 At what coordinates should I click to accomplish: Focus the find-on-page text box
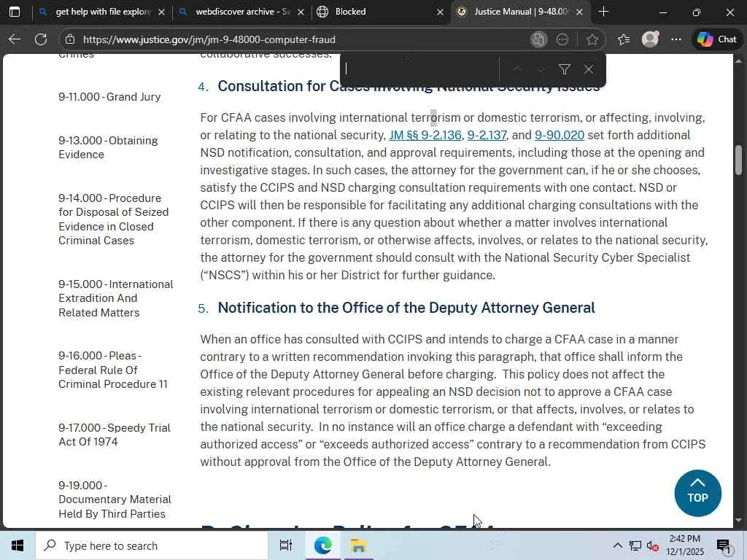pyautogui.click(x=421, y=69)
